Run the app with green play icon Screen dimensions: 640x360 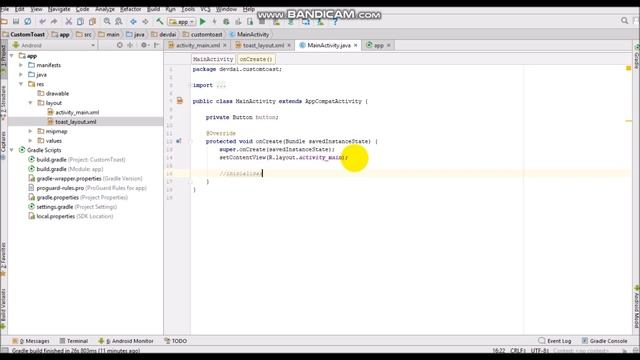click(202, 22)
